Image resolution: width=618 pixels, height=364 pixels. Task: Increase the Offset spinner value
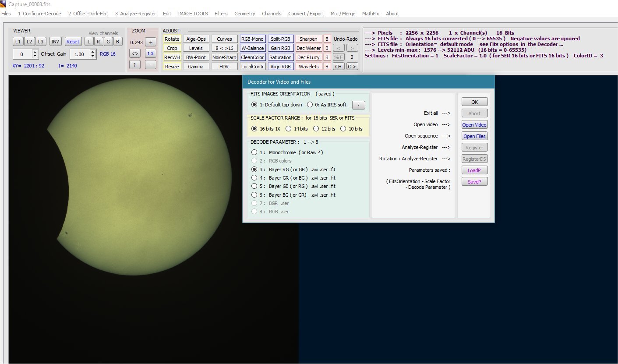click(35, 52)
